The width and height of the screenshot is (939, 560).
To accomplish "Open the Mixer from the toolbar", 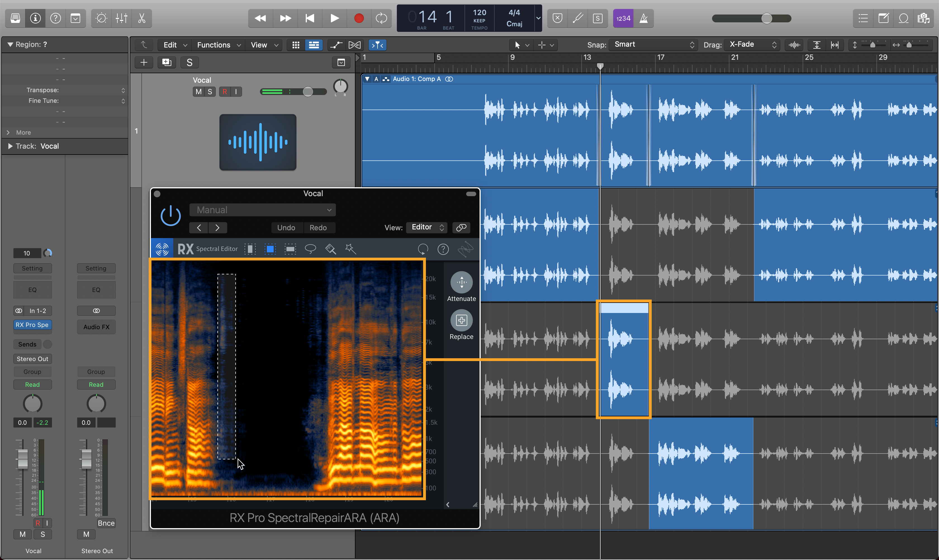I will (x=122, y=18).
